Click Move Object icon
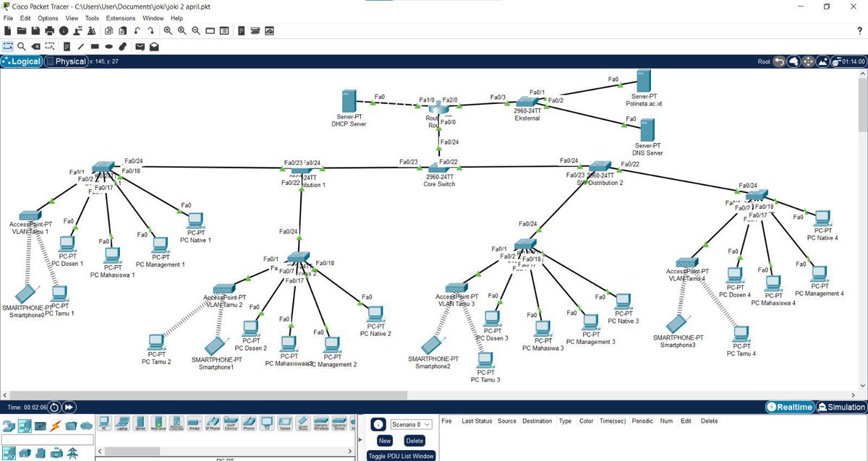 (x=808, y=61)
